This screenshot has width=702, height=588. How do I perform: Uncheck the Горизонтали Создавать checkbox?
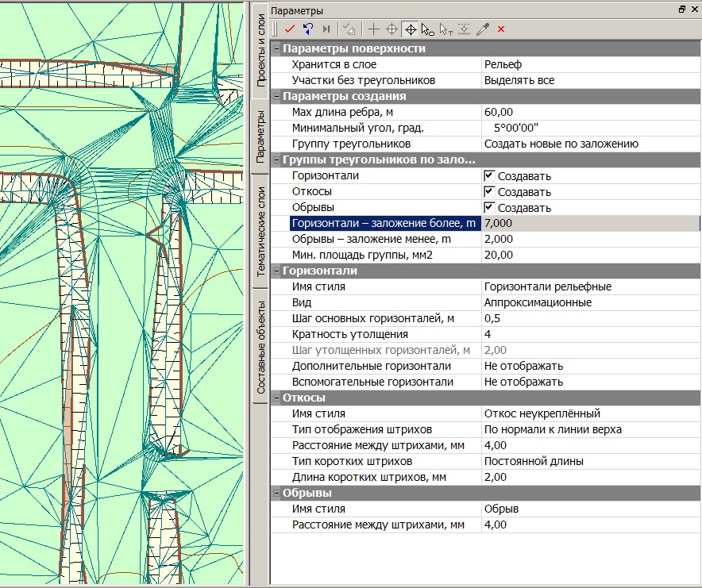[489, 175]
